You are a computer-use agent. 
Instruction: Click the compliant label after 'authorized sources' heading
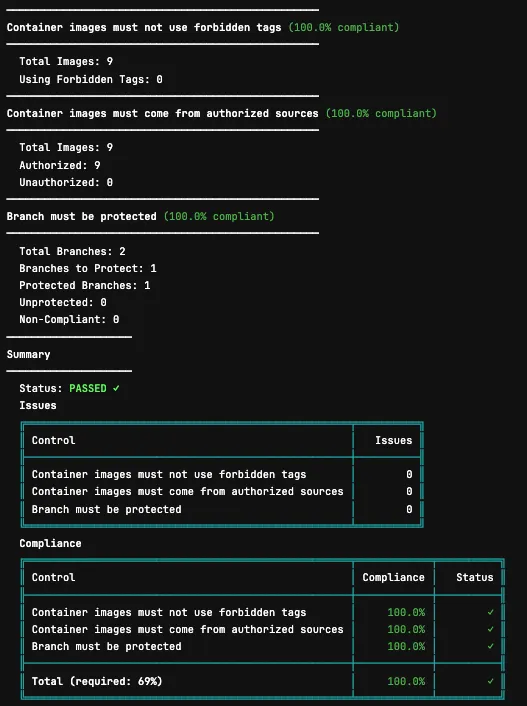point(381,113)
